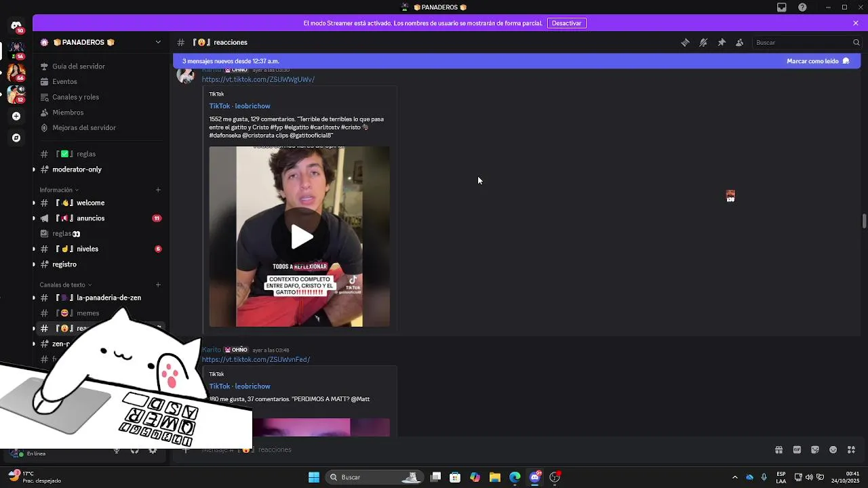Play the TikTok video about Dafo and Cristo

pyautogui.click(x=302, y=237)
